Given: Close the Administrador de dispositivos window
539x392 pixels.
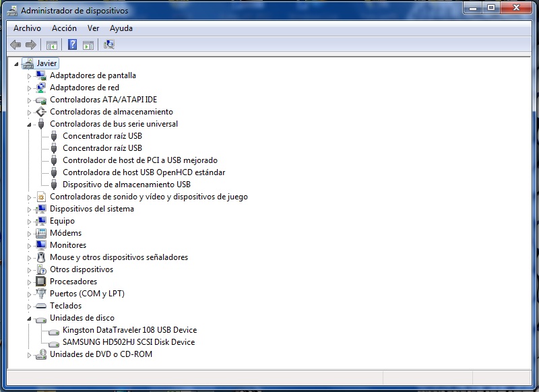Looking at the screenshot, I should (516, 7).
